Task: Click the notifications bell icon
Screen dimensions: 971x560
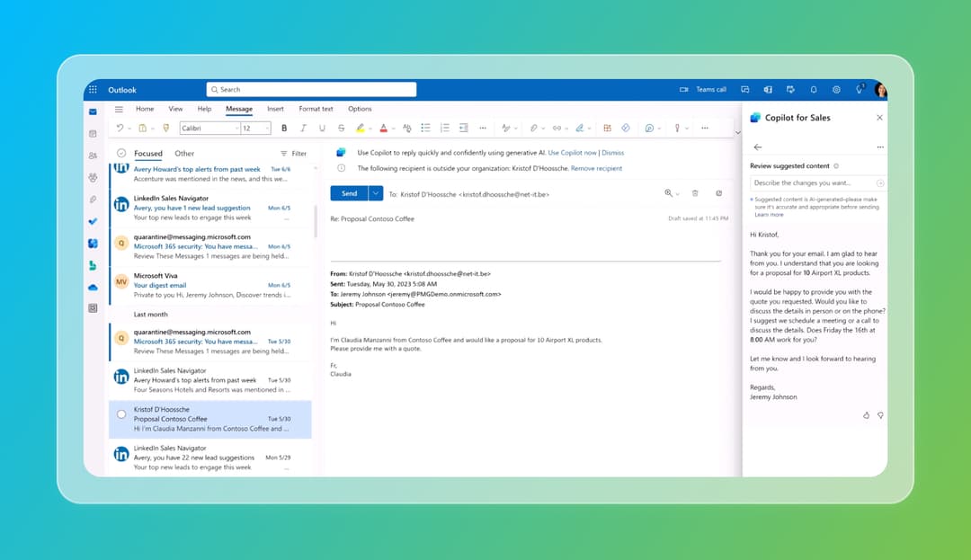Action: coord(814,90)
